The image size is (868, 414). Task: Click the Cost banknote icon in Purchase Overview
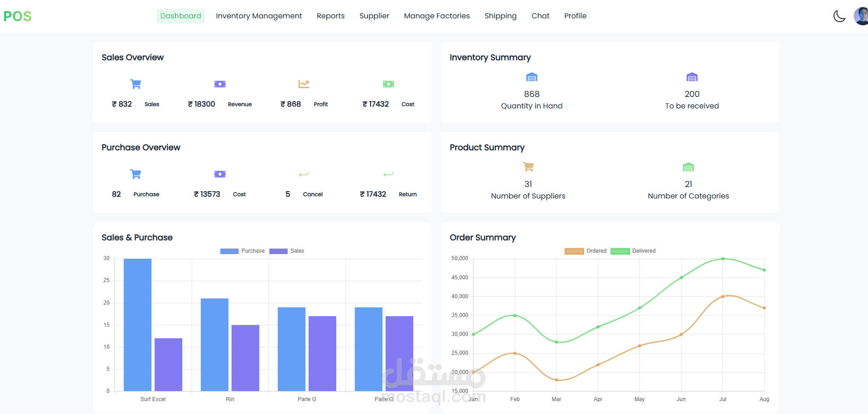click(220, 174)
